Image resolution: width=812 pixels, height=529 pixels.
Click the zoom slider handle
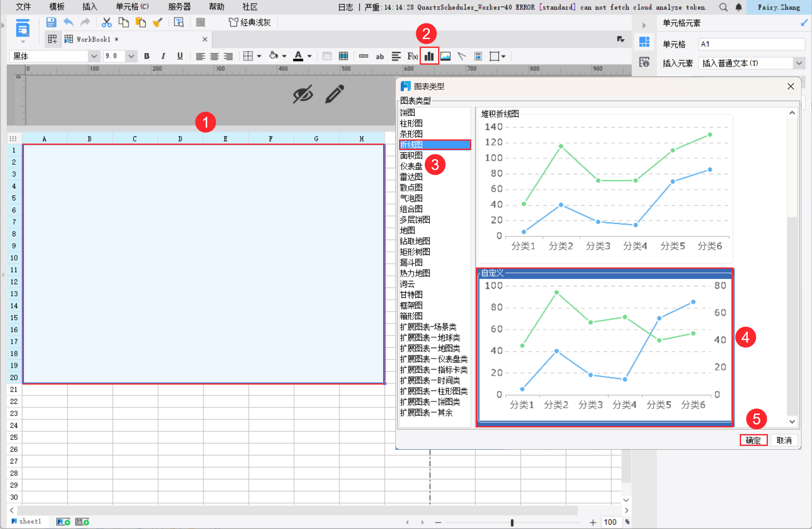click(x=512, y=522)
